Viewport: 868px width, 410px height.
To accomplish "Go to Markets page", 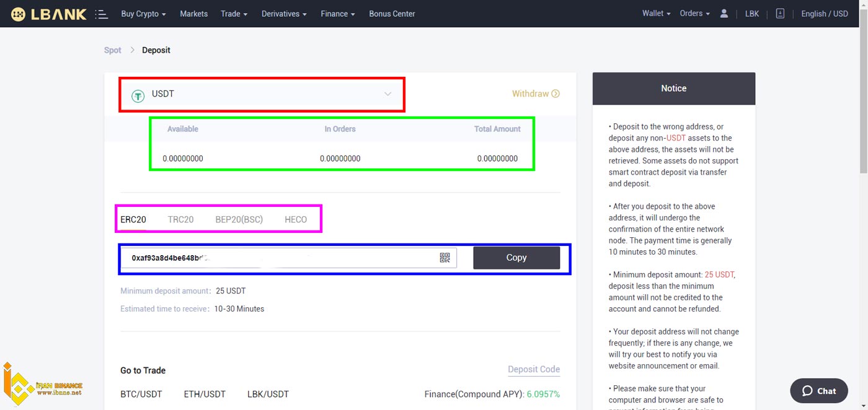I will (194, 14).
